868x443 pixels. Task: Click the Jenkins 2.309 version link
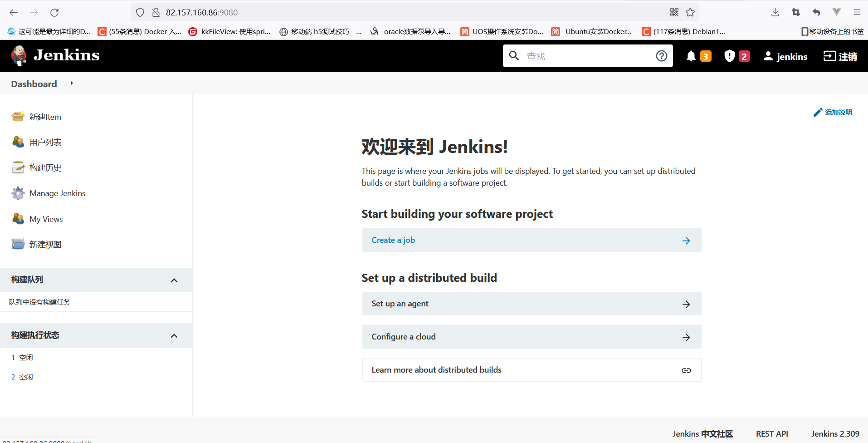pyautogui.click(x=835, y=434)
